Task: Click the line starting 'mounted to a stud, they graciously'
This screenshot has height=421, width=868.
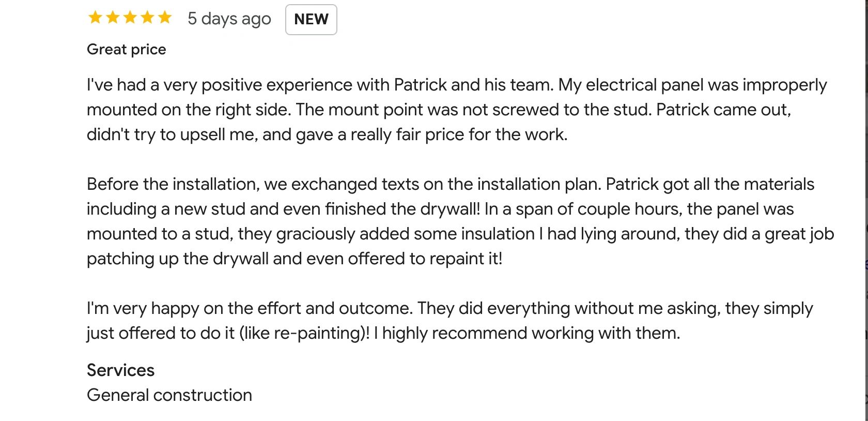Action: (x=460, y=234)
